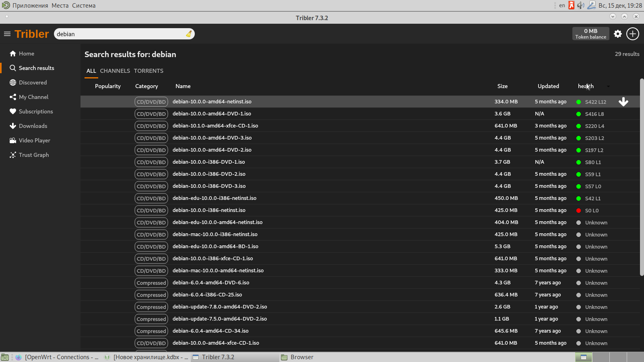Switch keyboard layout indicator 'en'

562,5
